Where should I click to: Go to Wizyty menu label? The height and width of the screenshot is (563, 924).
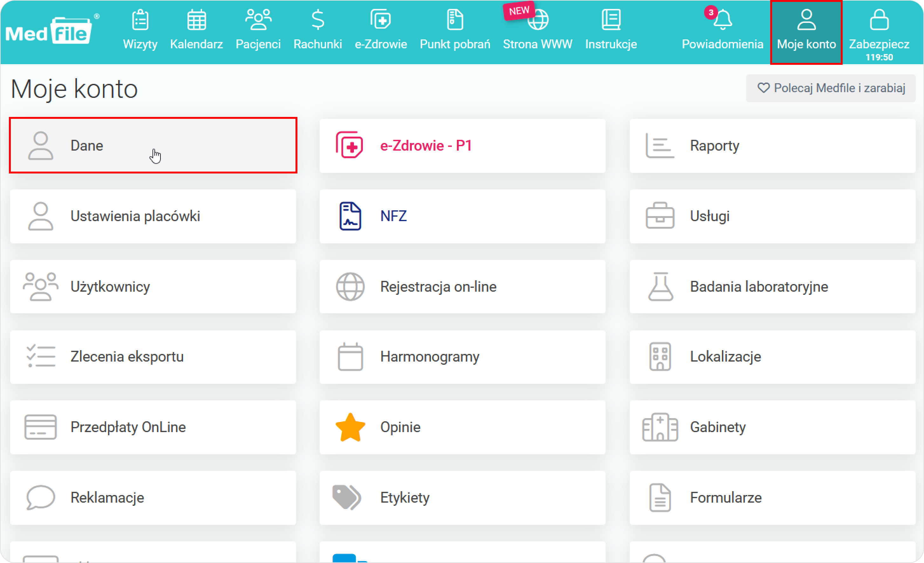(140, 44)
